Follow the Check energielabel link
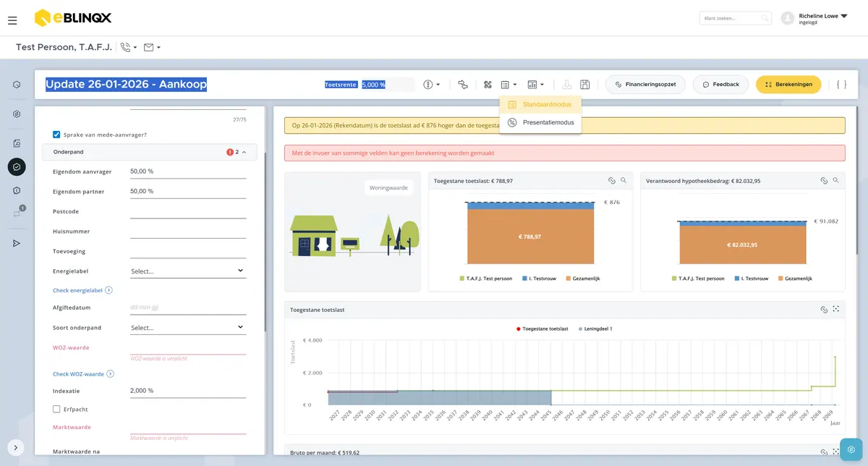The width and height of the screenshot is (868, 466). point(82,290)
